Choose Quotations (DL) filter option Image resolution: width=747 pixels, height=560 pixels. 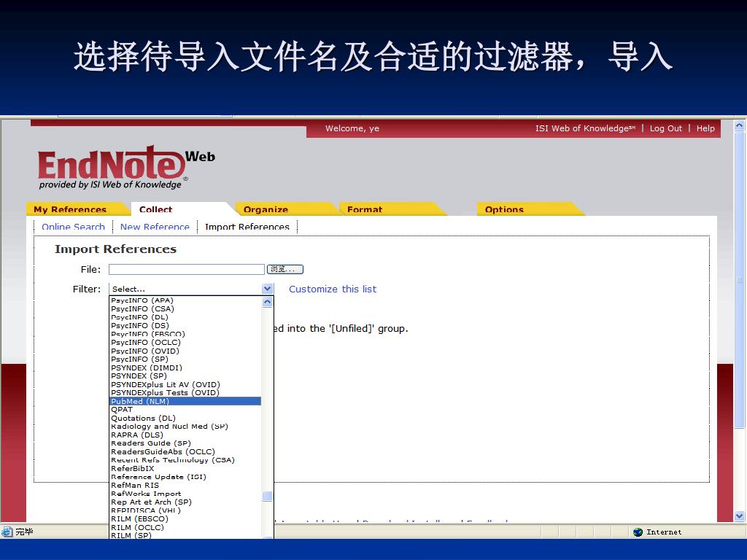[x=185, y=418]
